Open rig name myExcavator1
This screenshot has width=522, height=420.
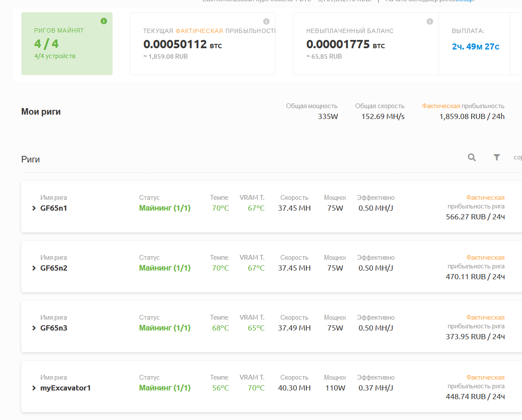[x=65, y=388]
